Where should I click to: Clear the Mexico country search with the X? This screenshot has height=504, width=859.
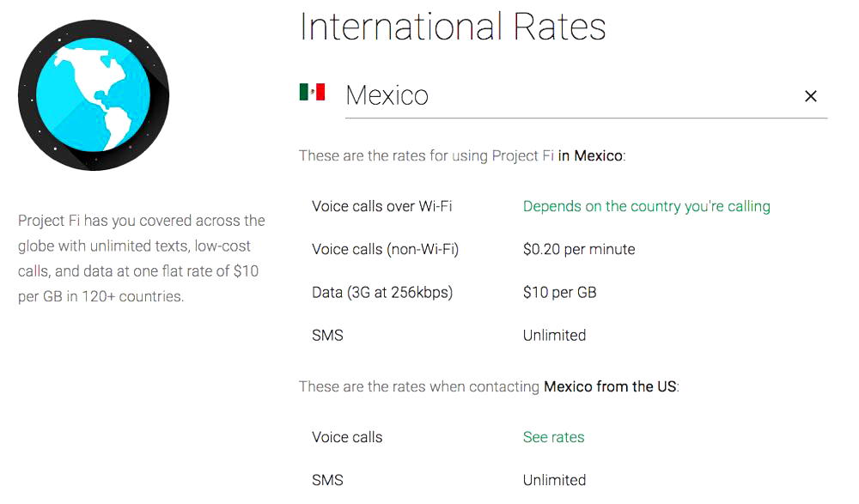pos(811,96)
